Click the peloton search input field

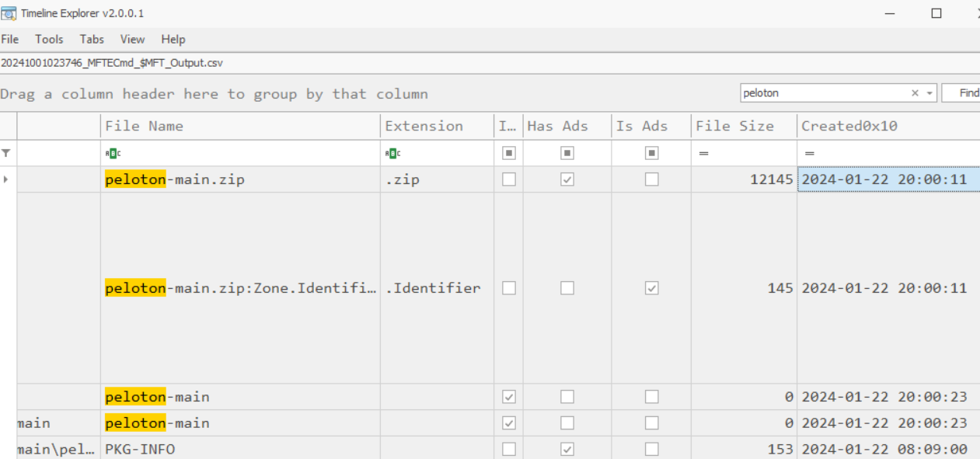824,93
